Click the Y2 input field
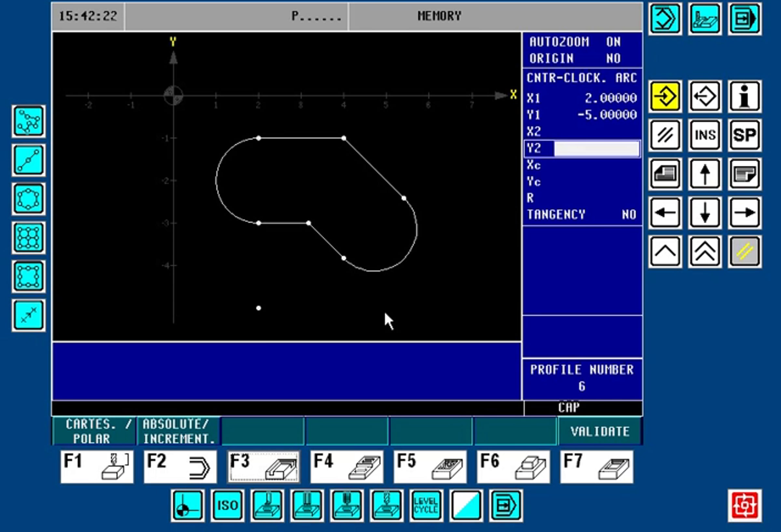Image resolution: width=781 pixels, height=532 pixels. coord(596,149)
